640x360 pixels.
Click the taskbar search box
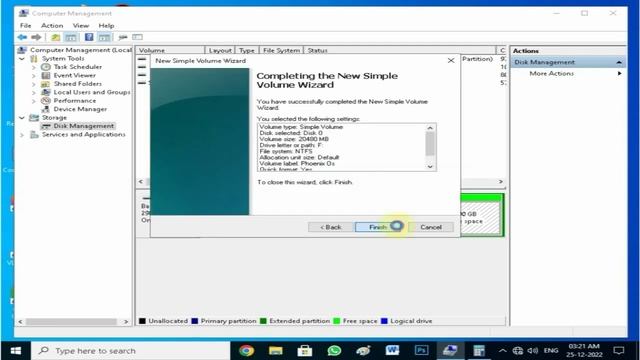coord(131,351)
